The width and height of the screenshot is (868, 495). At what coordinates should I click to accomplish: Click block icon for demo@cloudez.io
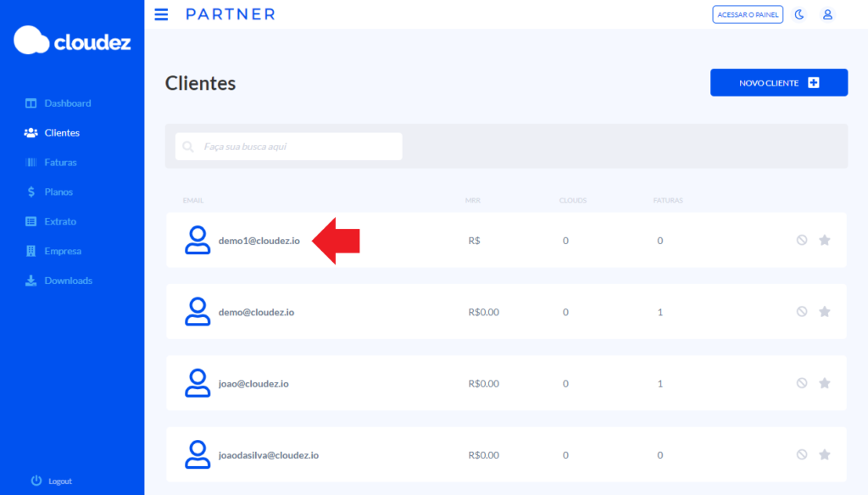[802, 312]
